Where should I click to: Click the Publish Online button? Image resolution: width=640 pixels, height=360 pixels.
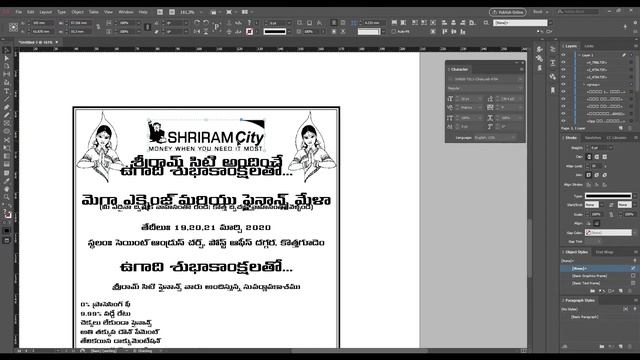(508, 12)
